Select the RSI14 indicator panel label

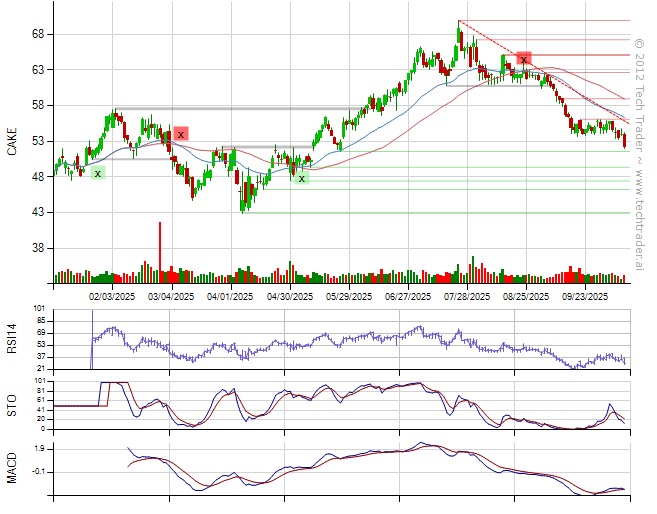(x=12, y=339)
